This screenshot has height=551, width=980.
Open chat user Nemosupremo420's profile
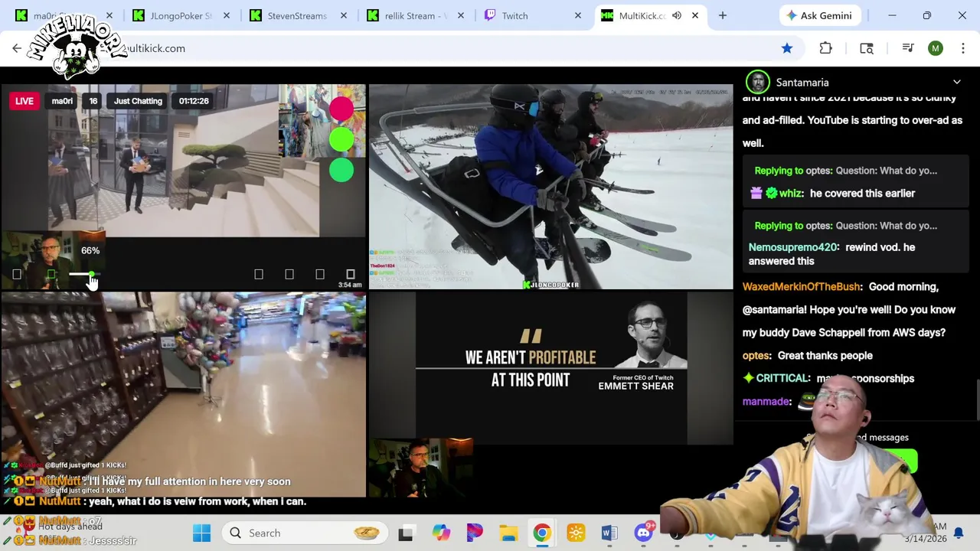[x=793, y=247]
